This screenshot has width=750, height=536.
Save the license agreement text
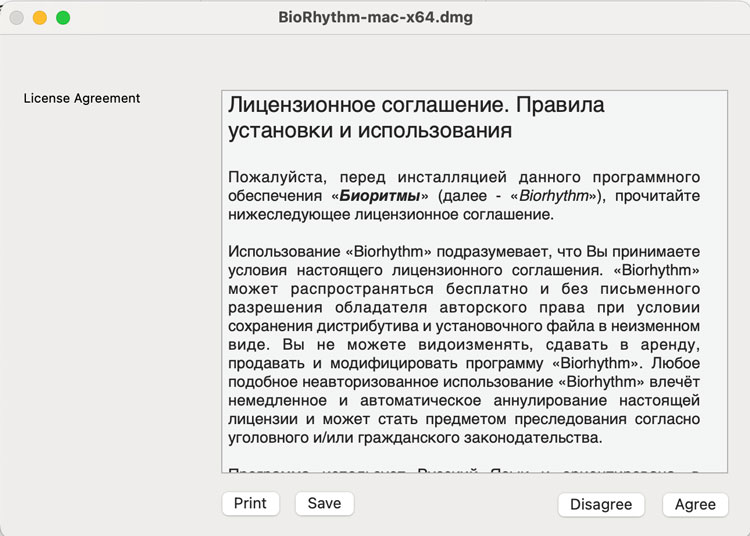pos(324,503)
